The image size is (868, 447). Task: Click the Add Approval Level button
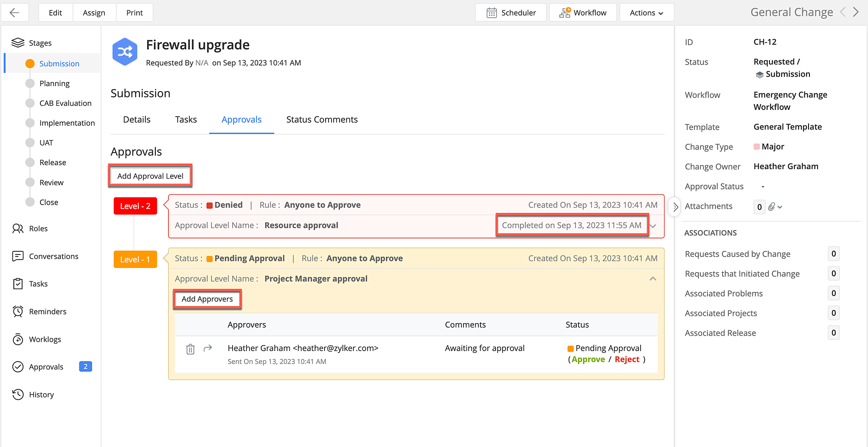coord(150,176)
